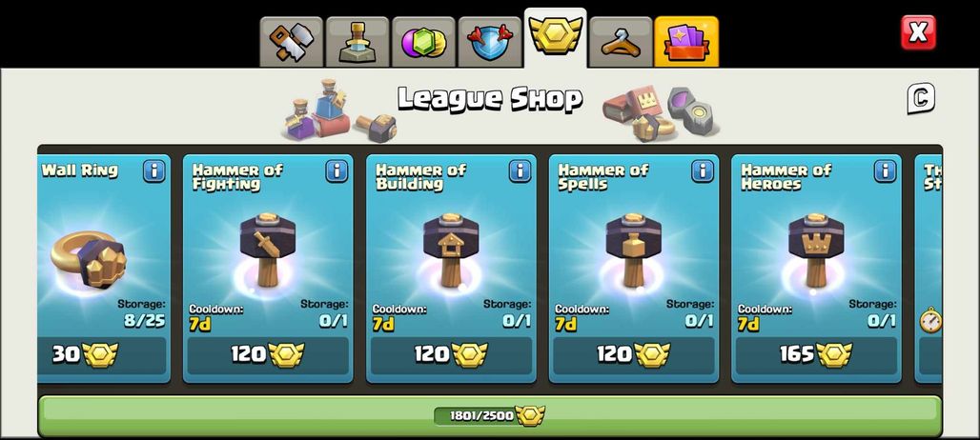The image size is (980, 440).
Task: Purchase Hammer of Heroes for 165 medals
Action: click(816, 355)
